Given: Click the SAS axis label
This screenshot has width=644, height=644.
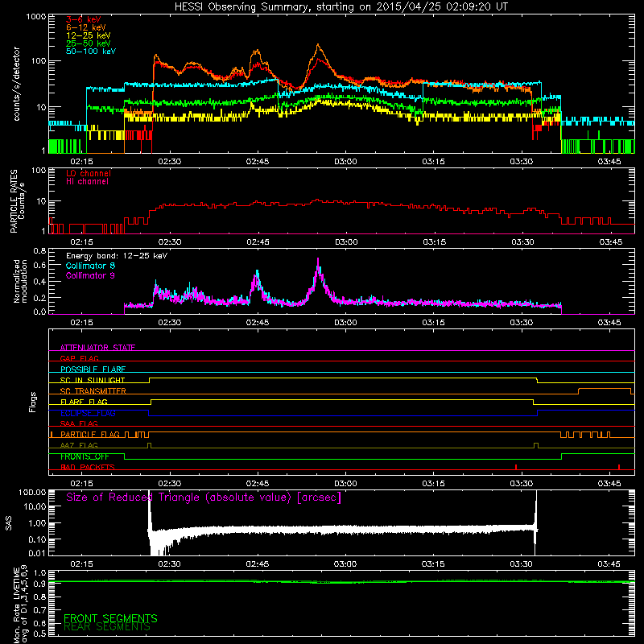Looking at the screenshot, I should coord(8,522).
